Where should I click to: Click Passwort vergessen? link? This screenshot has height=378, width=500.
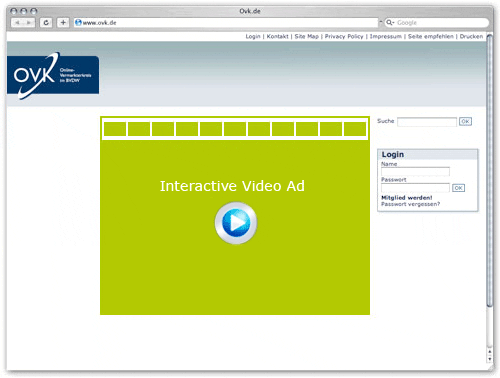tap(410, 204)
